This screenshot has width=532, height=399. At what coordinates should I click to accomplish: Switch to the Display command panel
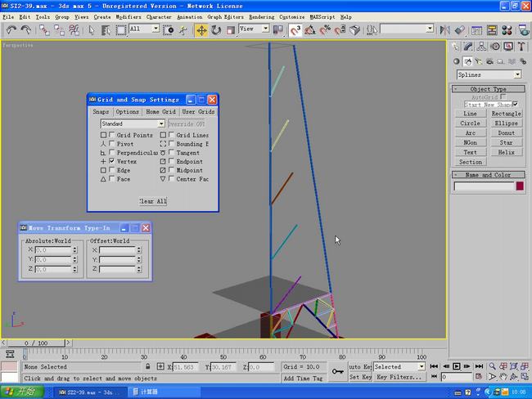click(508, 47)
